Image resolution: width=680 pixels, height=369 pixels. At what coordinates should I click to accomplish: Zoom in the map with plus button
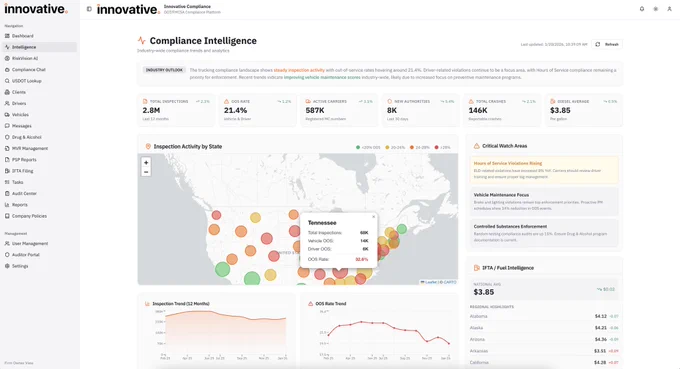coord(146,163)
